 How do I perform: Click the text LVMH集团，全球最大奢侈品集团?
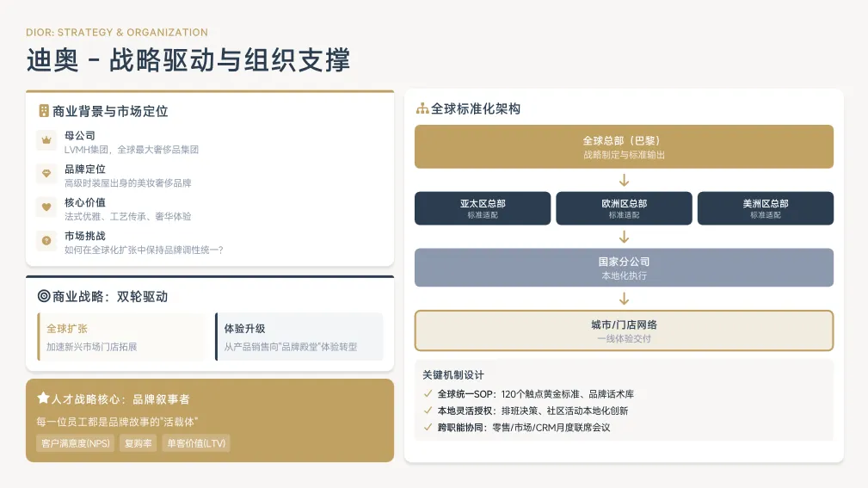point(132,150)
